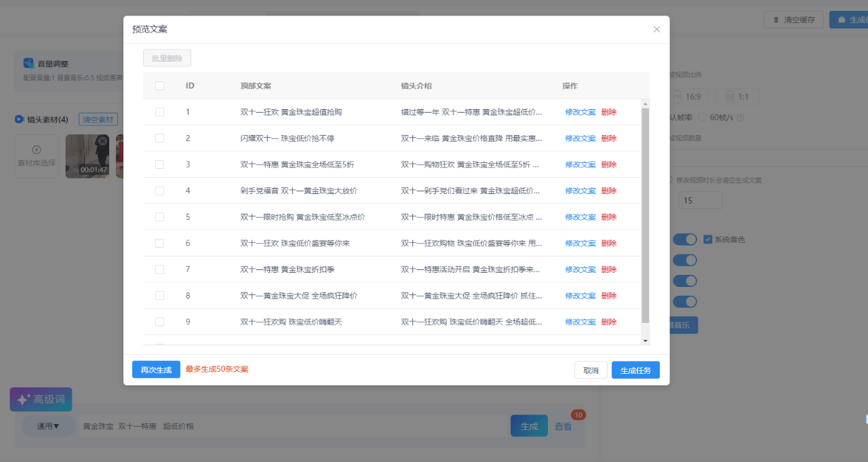
Task: Click the 高级词 sparkle button
Action: (41, 400)
